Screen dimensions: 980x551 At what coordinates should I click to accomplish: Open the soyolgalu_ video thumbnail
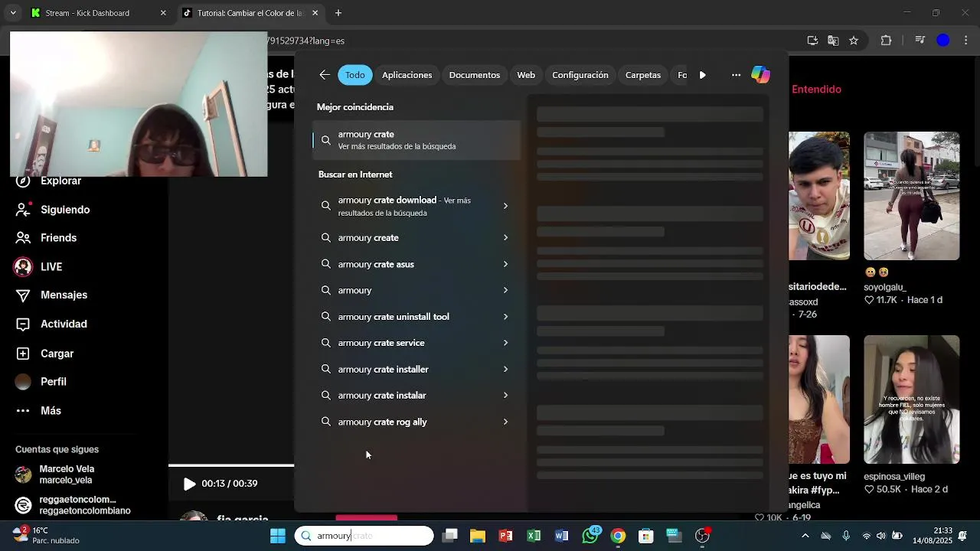point(911,196)
